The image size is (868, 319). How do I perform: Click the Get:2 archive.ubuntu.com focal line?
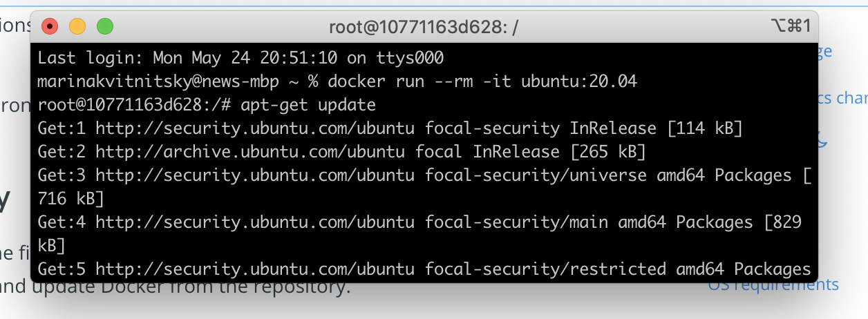point(341,152)
